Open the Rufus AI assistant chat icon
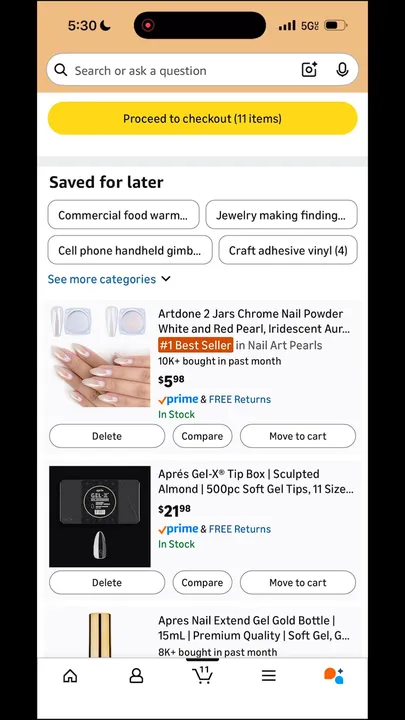This screenshot has width=405, height=720. click(334, 675)
